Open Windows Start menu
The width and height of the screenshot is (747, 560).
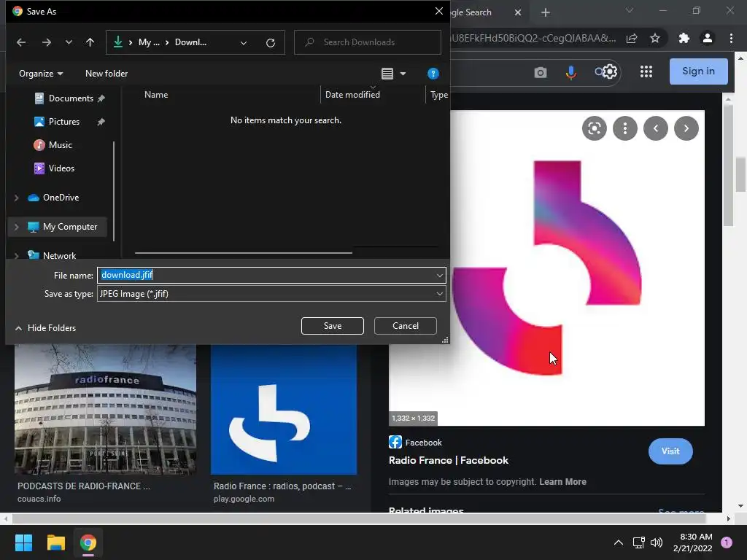pyautogui.click(x=23, y=542)
